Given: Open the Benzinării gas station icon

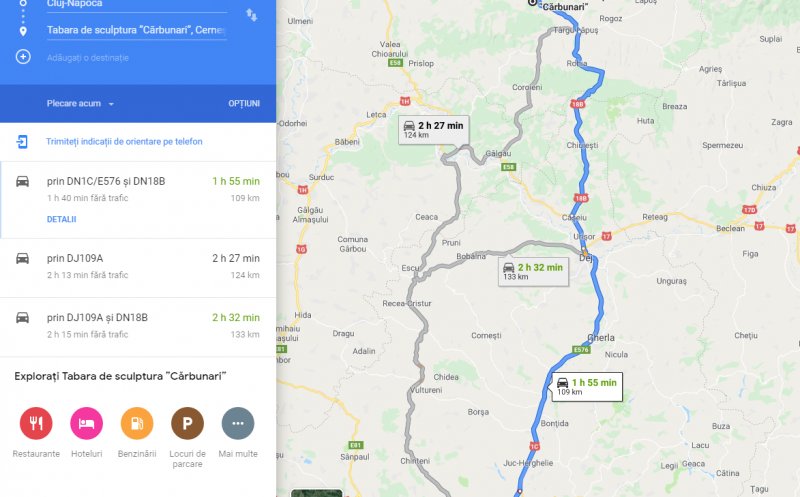Looking at the screenshot, I should pyautogui.click(x=137, y=423).
